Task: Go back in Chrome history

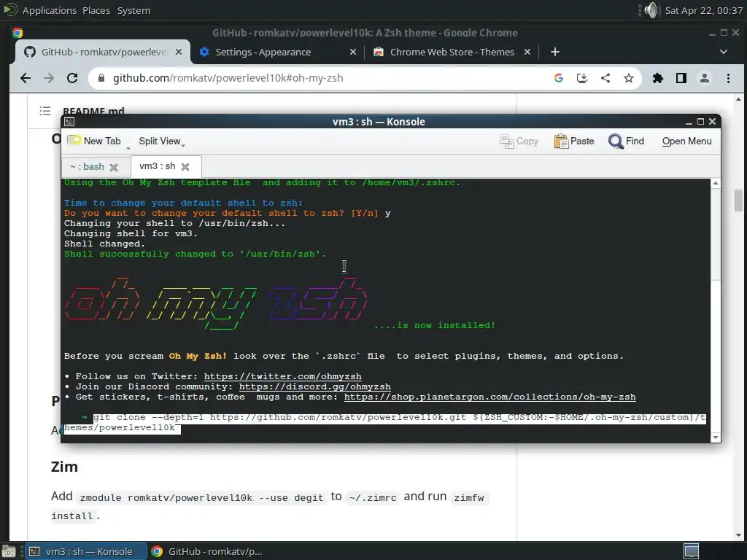Action: tap(26, 78)
